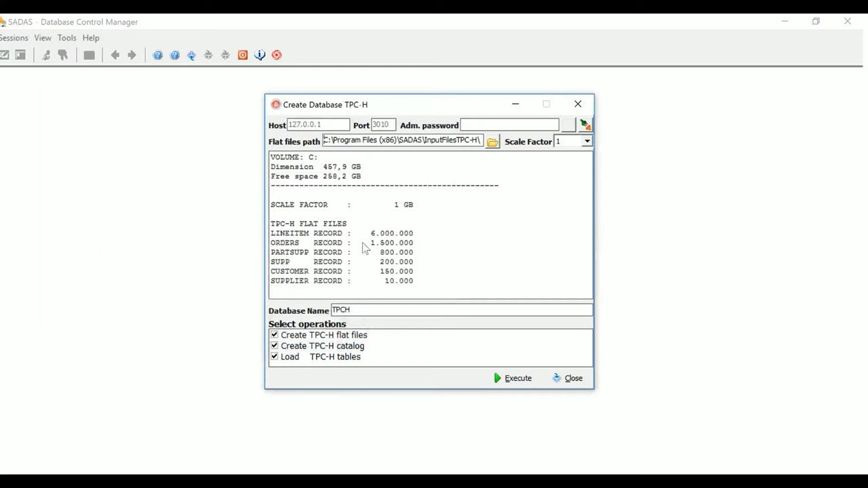Click the red SADAS swirl icon in toolbar
Viewport: 868px width, 488px height.
point(276,55)
